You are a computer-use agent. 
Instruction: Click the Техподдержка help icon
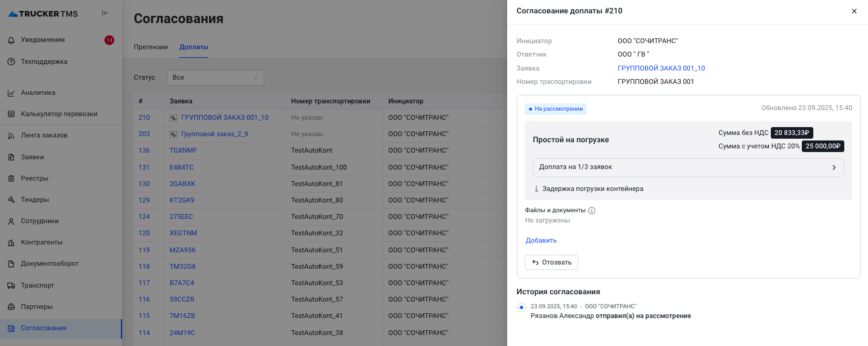pos(11,61)
